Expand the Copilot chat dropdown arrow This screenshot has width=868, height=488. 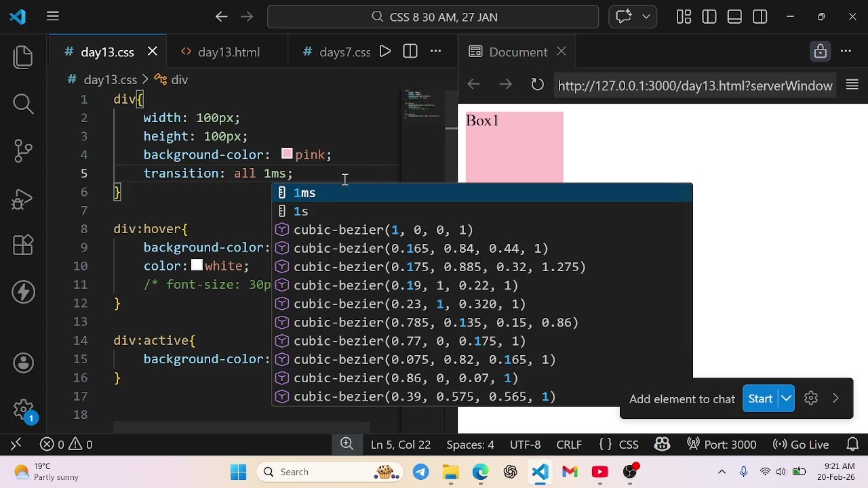pyautogui.click(x=646, y=17)
